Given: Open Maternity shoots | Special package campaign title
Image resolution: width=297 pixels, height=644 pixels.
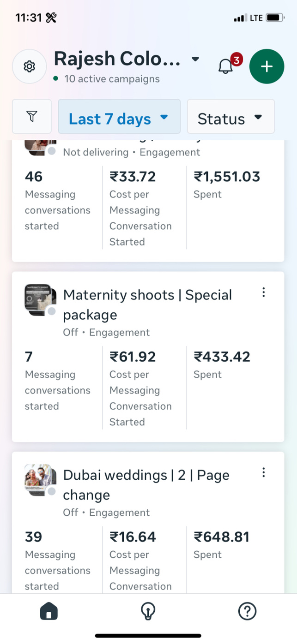Looking at the screenshot, I should point(147,304).
